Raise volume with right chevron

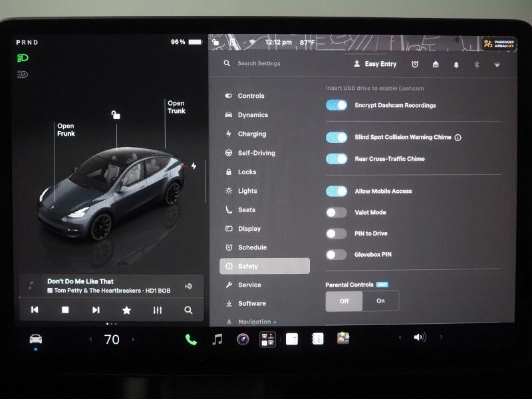tap(441, 337)
